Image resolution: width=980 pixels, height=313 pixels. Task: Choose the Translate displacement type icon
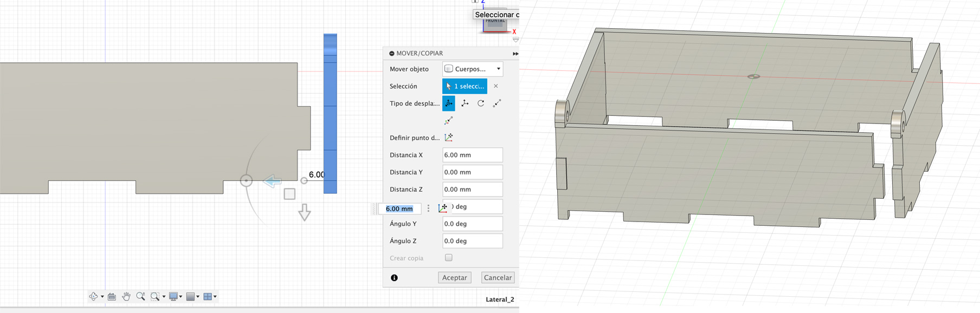click(465, 103)
